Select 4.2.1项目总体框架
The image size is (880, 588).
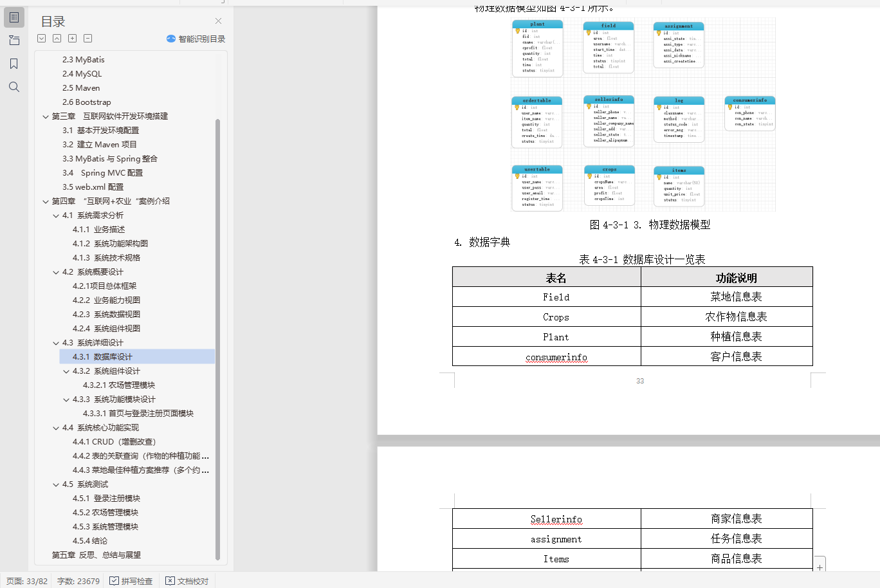pyautogui.click(x=104, y=286)
